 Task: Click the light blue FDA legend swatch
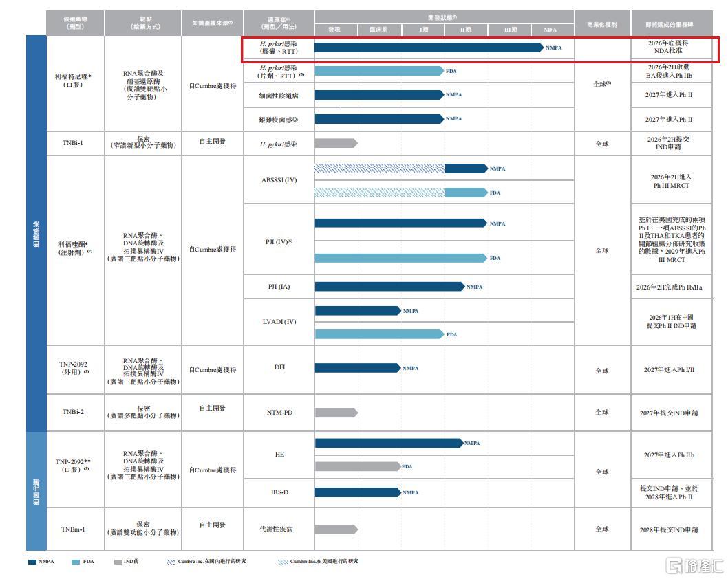pos(76,562)
